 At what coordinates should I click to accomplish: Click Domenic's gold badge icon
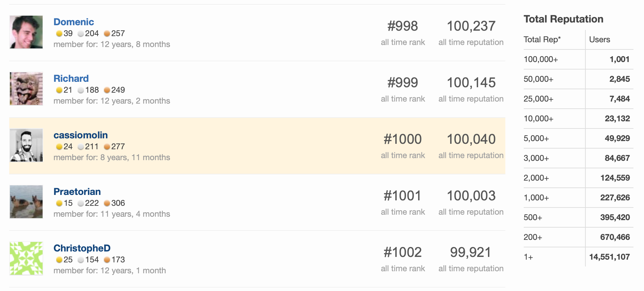pyautogui.click(x=59, y=33)
